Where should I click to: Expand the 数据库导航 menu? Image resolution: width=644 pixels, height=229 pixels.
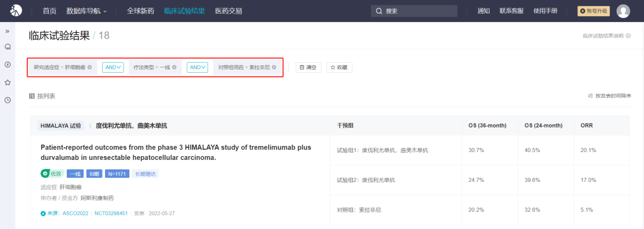pos(86,11)
